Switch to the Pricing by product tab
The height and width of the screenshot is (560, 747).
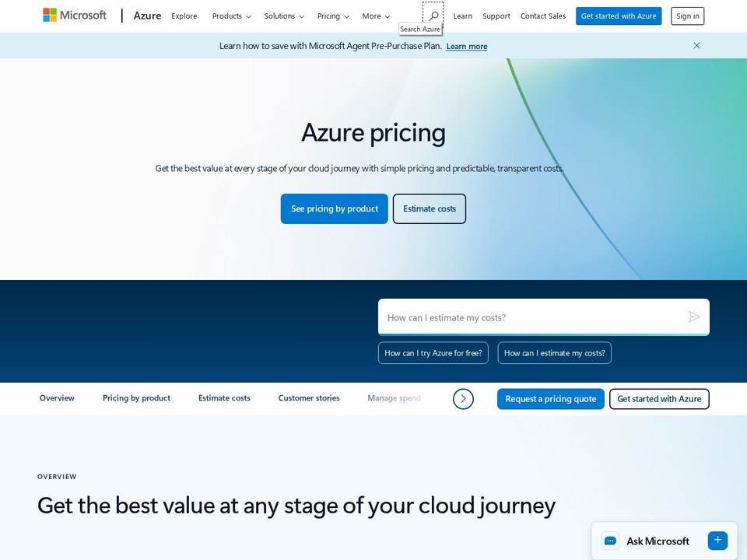click(x=136, y=398)
